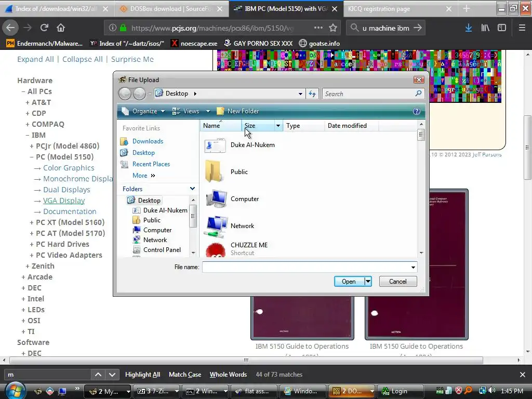Viewport: 532px width, 399px height.
Task: Click the Login taskbar button
Action: tap(400, 391)
